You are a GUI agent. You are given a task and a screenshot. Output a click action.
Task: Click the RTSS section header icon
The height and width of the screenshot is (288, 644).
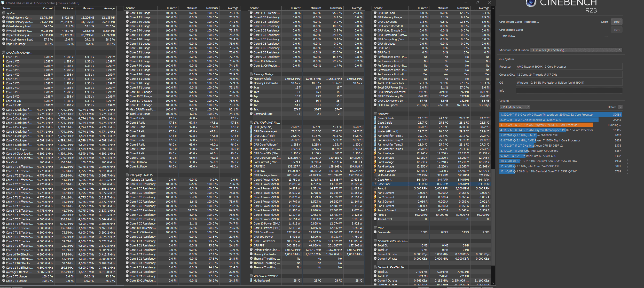coord(375,228)
